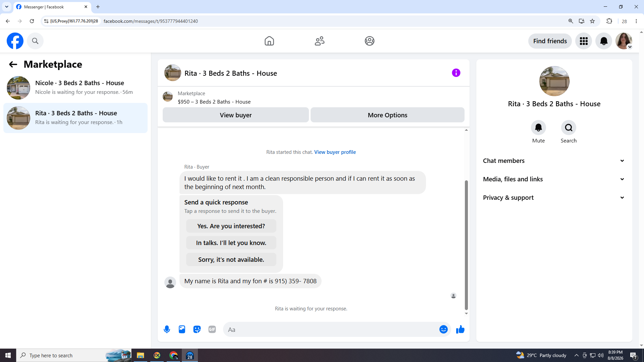Mute the Rita conversation
This screenshot has height=362, width=644.
(538, 128)
